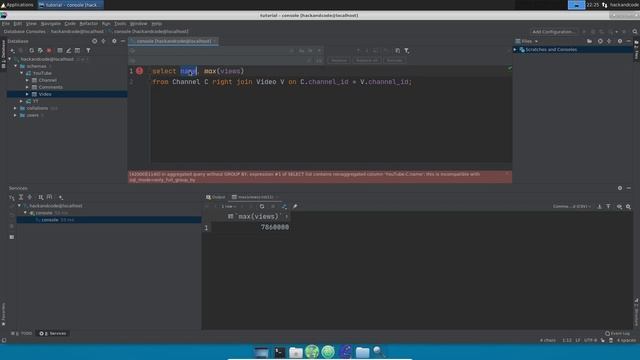Click the Add Configuration button
The width and height of the screenshot is (640, 360).
point(553,32)
